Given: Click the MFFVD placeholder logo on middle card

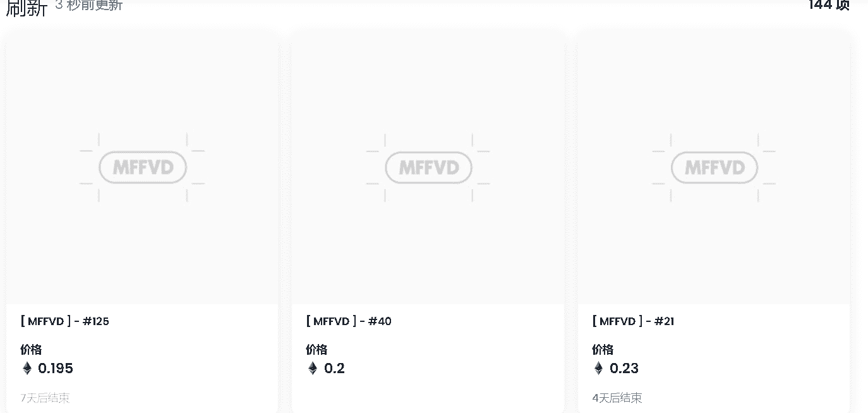Looking at the screenshot, I should (428, 167).
